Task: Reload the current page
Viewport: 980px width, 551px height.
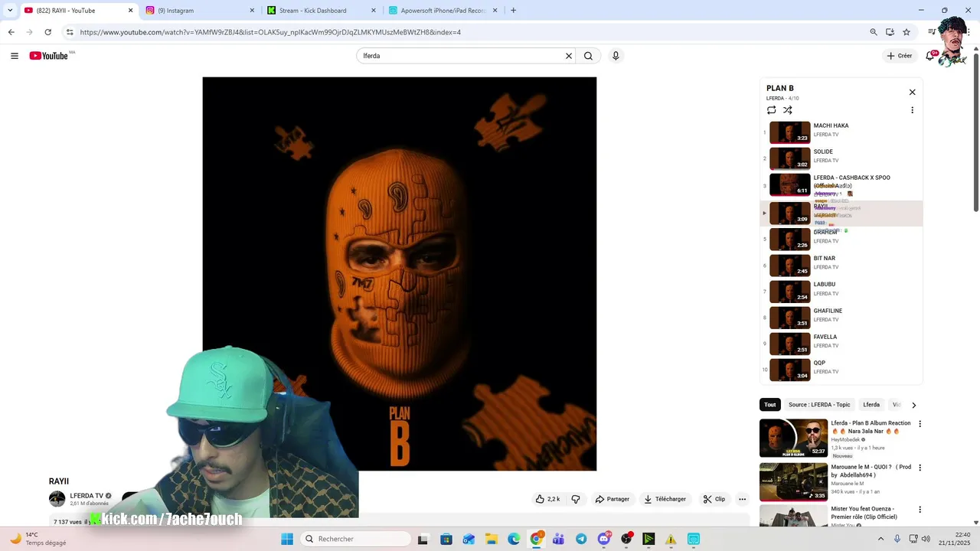Action: click(47, 32)
